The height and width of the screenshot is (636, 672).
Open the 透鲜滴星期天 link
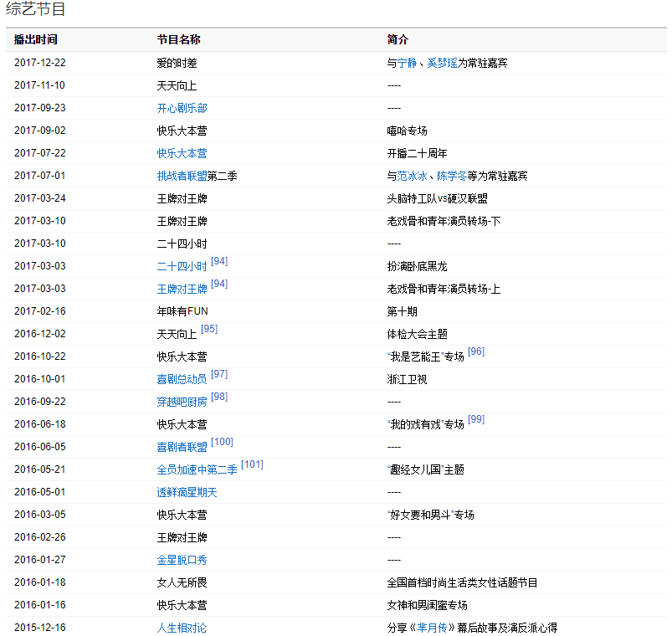click(187, 492)
